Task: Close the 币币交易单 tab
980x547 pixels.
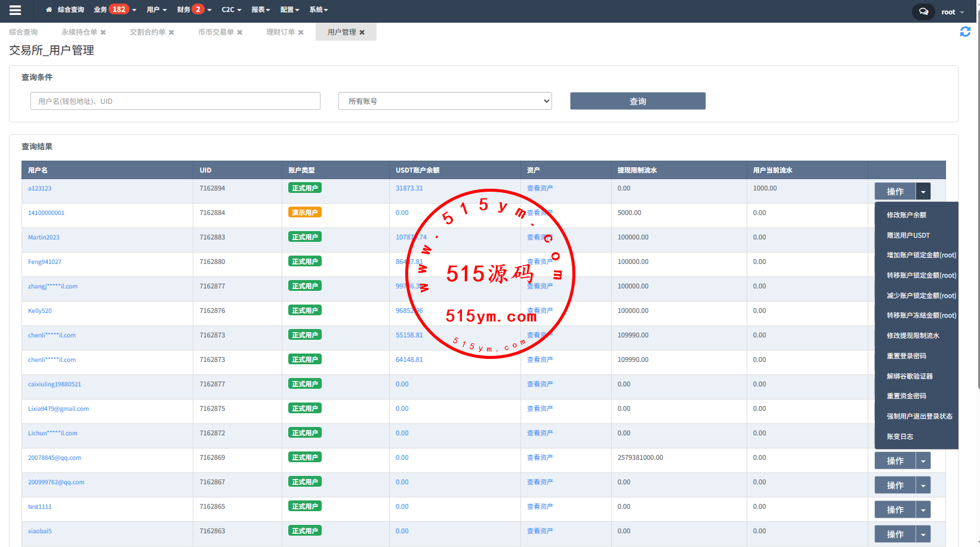Action: pyautogui.click(x=240, y=32)
